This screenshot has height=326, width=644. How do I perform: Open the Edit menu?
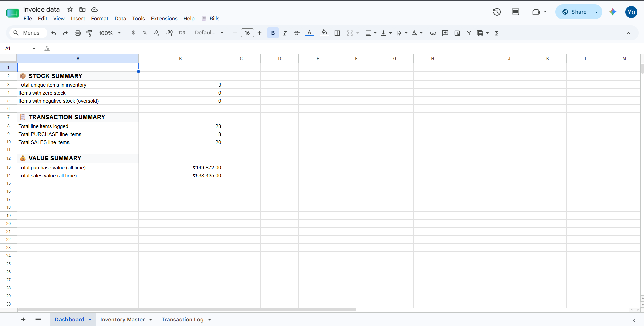tap(42, 19)
